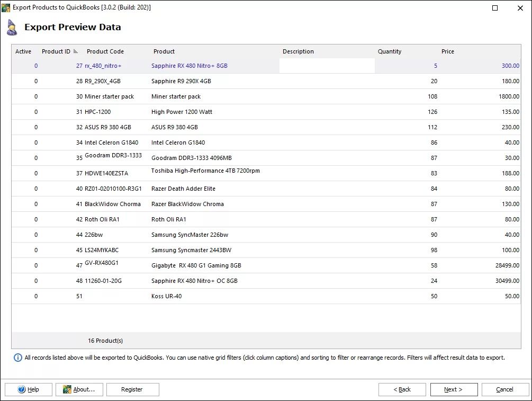Viewport: 532px width, 401px height.
Task: Cancel the QuickBooks export
Action: coord(504,389)
